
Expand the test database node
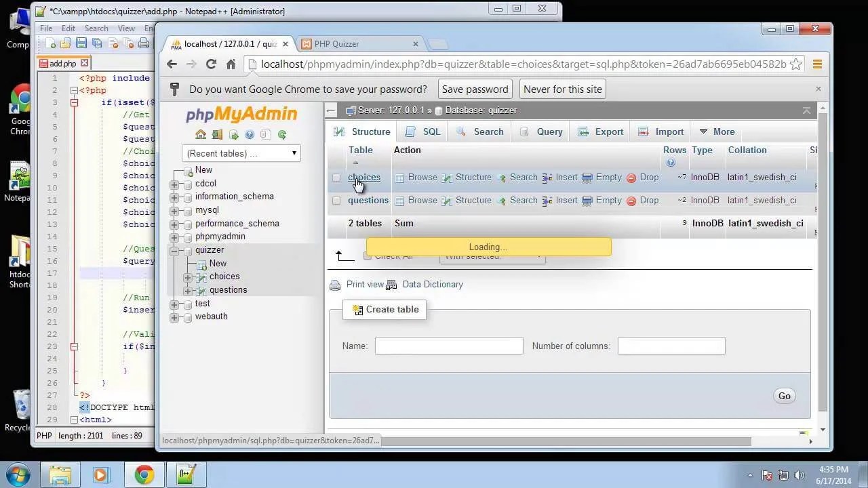[174, 304]
